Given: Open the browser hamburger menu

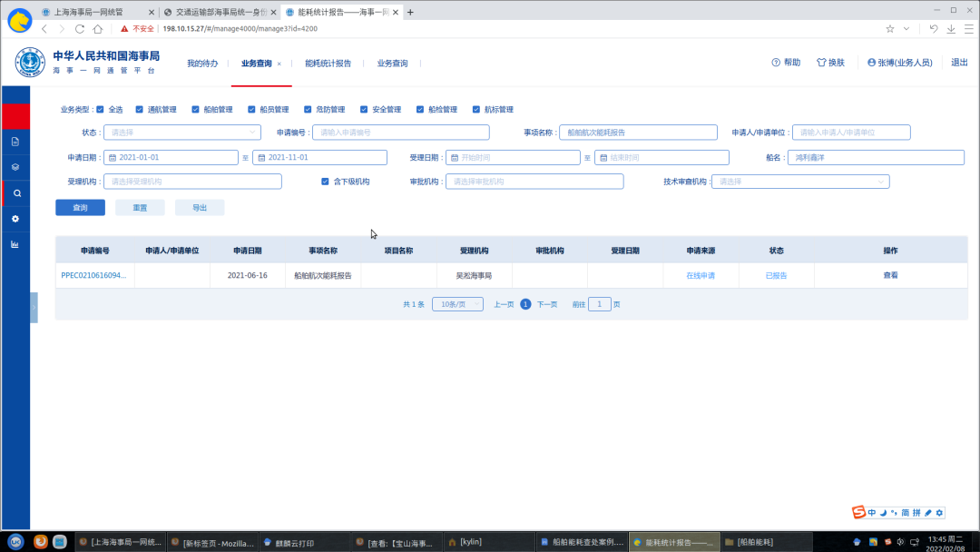Looking at the screenshot, I should (969, 29).
